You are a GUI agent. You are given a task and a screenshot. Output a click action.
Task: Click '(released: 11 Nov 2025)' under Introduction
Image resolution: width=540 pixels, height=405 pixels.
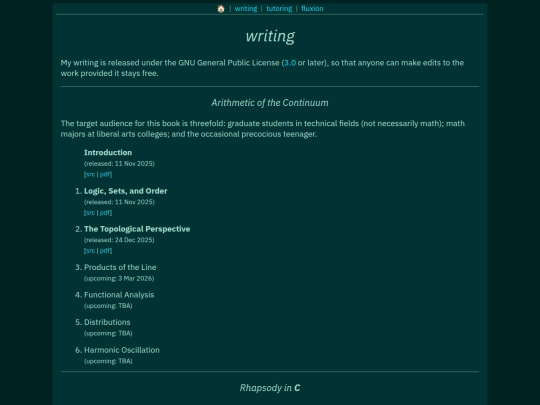[x=119, y=164]
